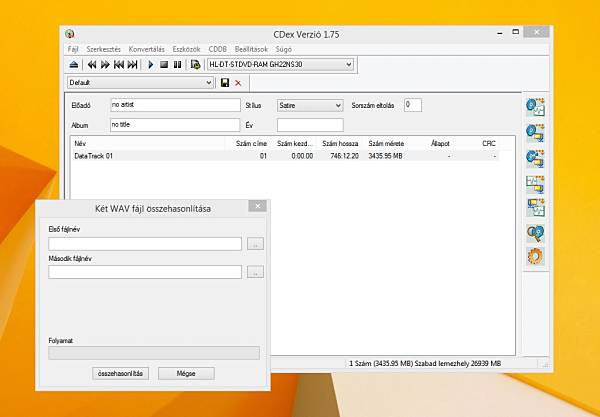Open the Súgó menu

(284, 49)
